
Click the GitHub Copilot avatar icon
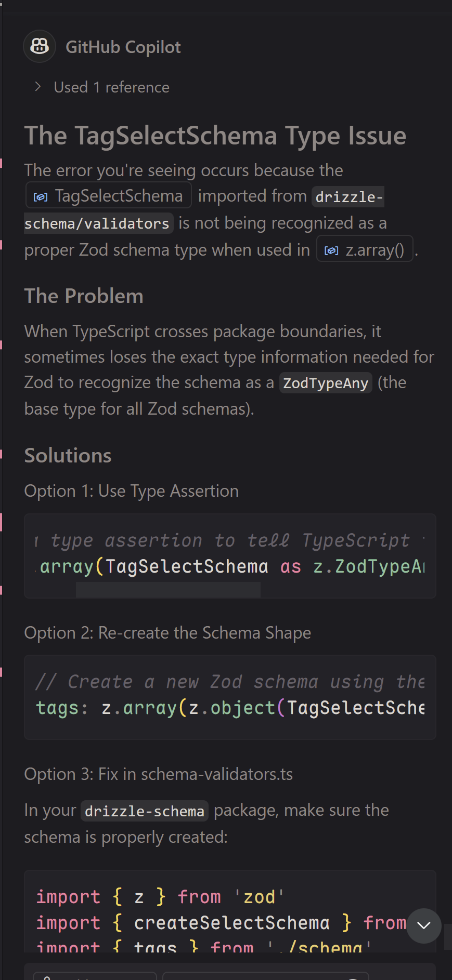click(x=40, y=47)
